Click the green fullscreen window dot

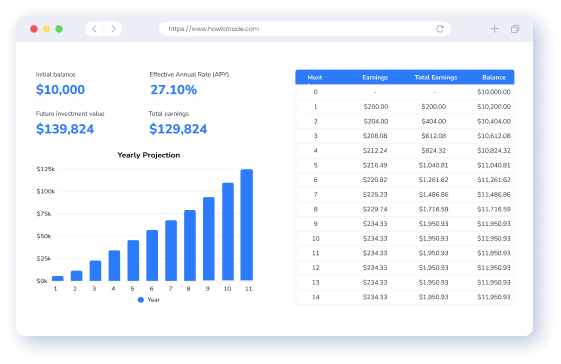pyautogui.click(x=59, y=29)
